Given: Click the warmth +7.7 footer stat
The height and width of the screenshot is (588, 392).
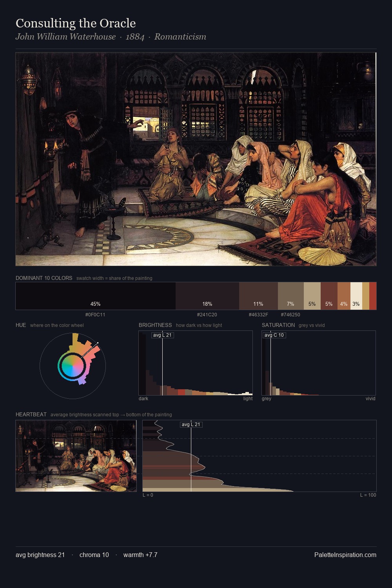Looking at the screenshot, I should pyautogui.click(x=140, y=555).
